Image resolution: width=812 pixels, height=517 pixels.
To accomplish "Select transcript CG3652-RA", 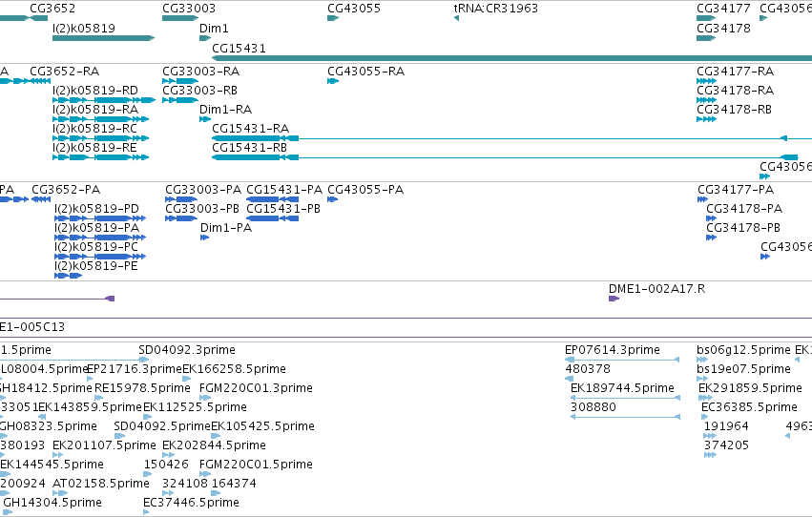I will pos(40,81).
